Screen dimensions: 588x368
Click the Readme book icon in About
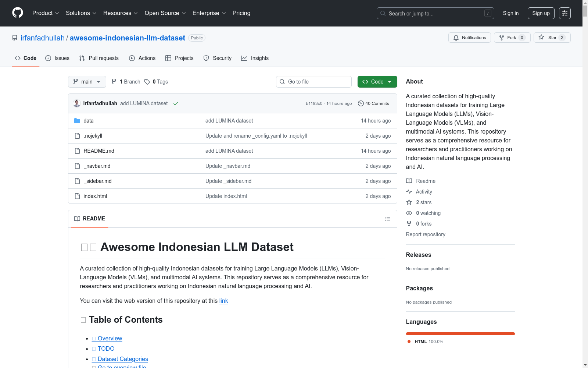click(409, 181)
